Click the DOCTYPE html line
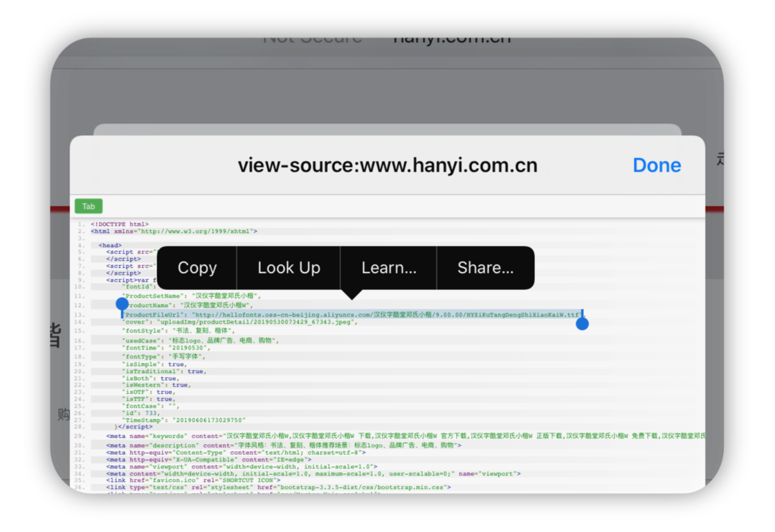 point(120,225)
